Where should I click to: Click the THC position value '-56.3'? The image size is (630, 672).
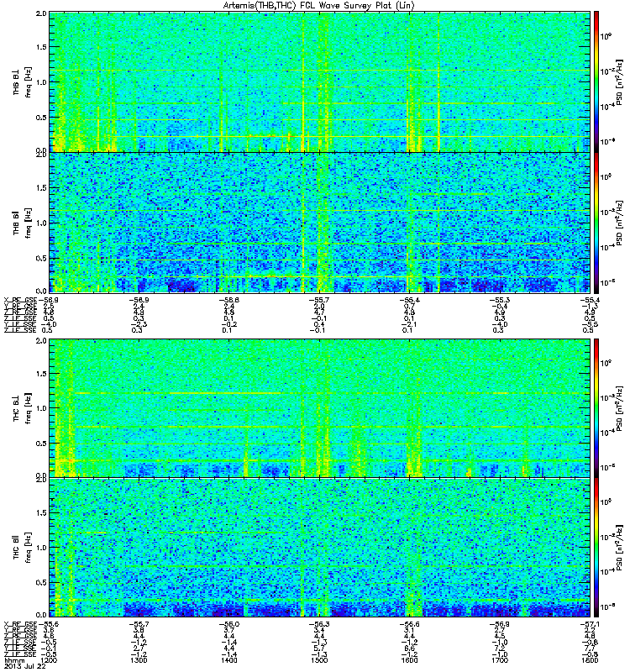coord(319,624)
